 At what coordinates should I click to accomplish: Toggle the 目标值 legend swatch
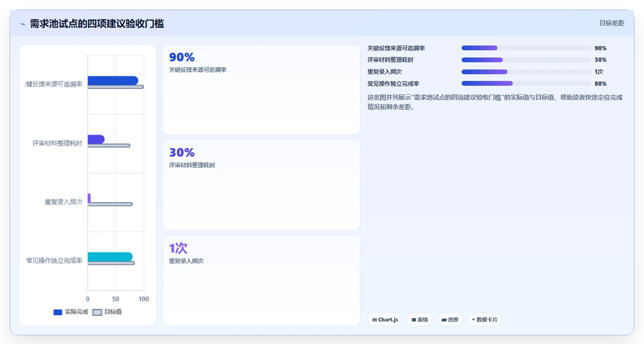[97, 312]
